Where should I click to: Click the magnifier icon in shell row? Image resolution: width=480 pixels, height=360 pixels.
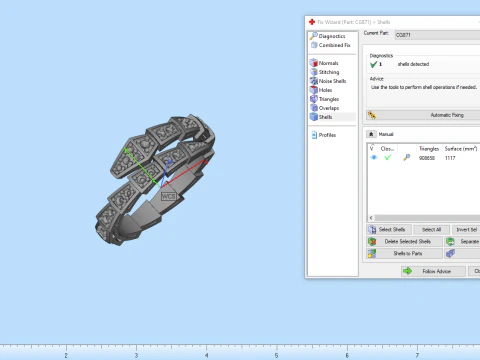click(x=406, y=157)
